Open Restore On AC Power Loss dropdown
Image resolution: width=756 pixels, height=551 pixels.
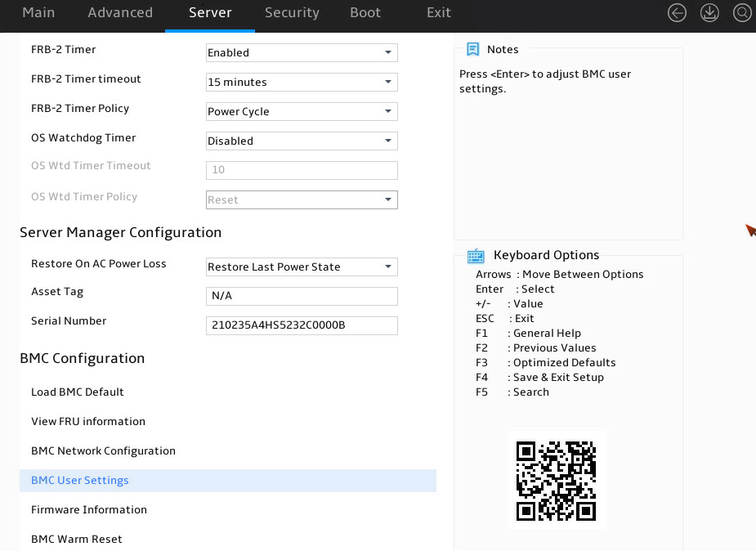point(302,267)
